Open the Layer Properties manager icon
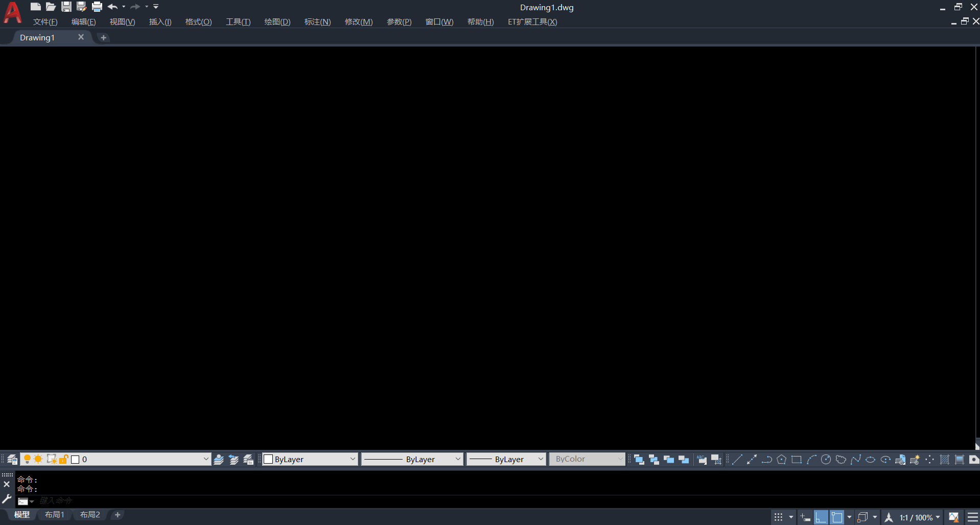The width and height of the screenshot is (980, 525). (x=12, y=460)
